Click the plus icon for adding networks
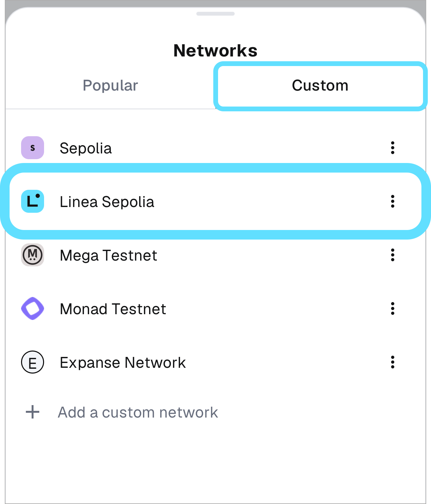 (32, 412)
